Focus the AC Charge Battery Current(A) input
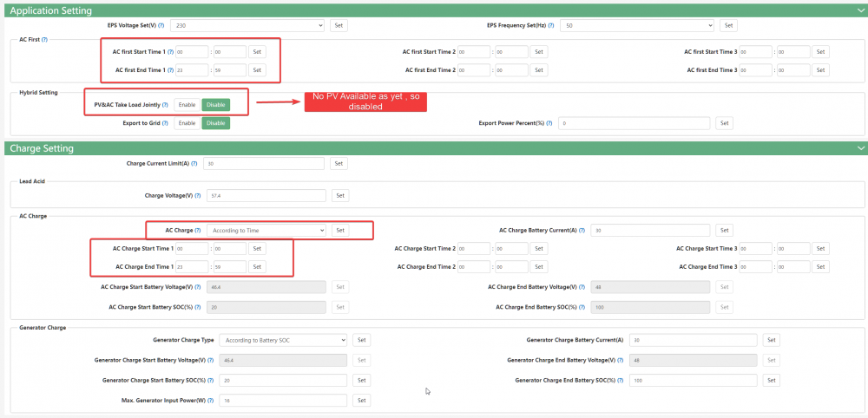The image size is (868, 418). 650,230
